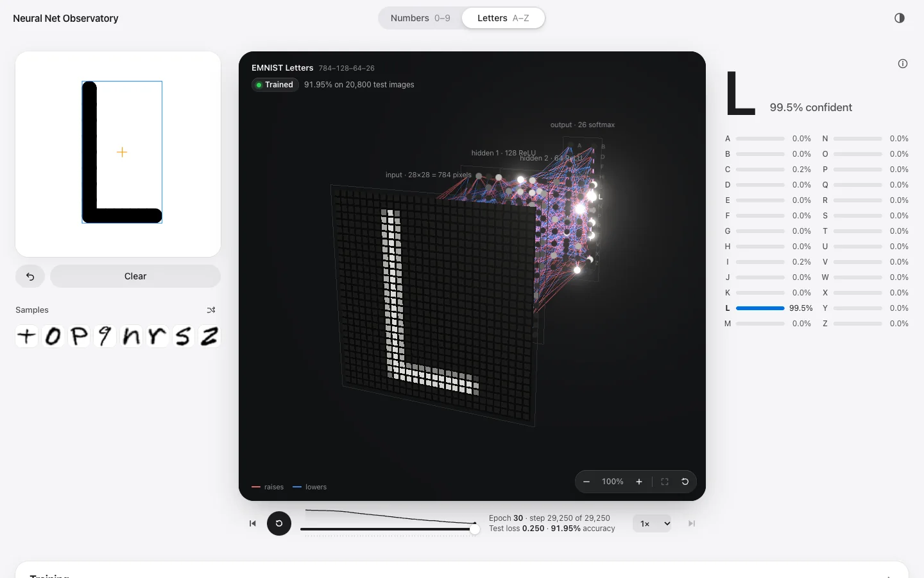Load the handwritten P sample
The width and height of the screenshot is (924, 578).
click(x=79, y=336)
